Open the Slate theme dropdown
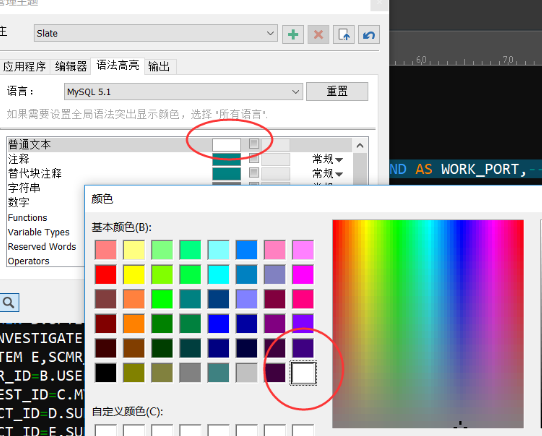This screenshot has height=436, width=542. coord(156,33)
